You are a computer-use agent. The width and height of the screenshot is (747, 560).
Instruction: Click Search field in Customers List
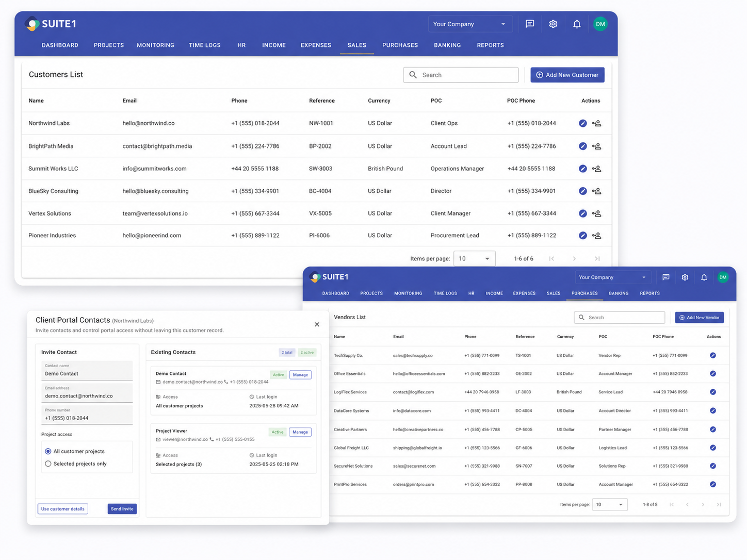pyautogui.click(x=461, y=75)
